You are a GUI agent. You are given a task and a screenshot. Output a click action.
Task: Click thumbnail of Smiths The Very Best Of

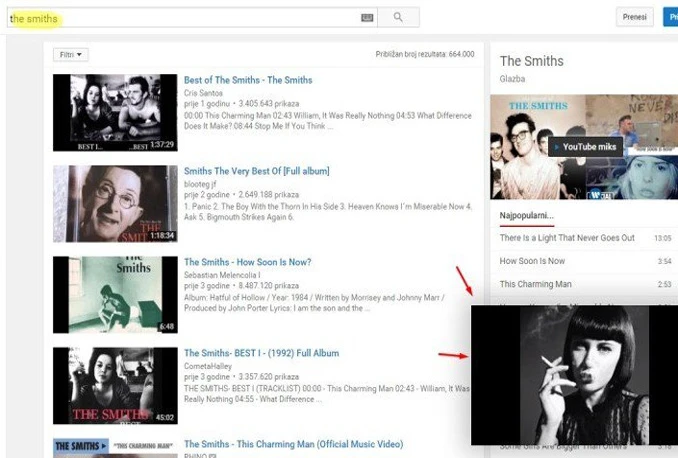tap(115, 204)
